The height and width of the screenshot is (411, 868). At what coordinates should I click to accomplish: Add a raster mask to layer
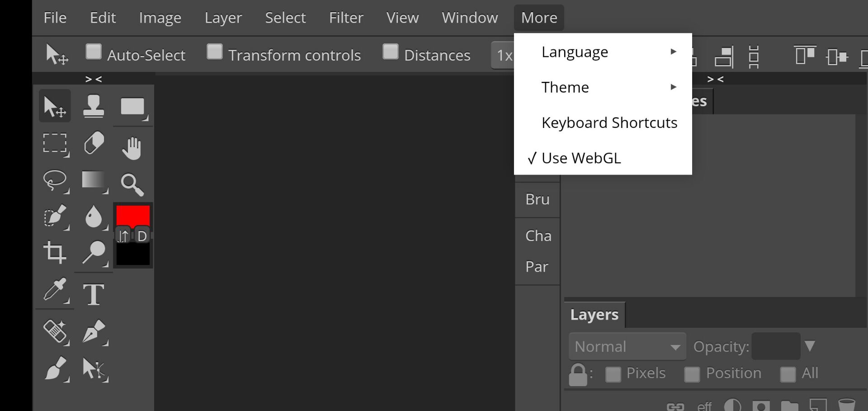[x=761, y=405]
